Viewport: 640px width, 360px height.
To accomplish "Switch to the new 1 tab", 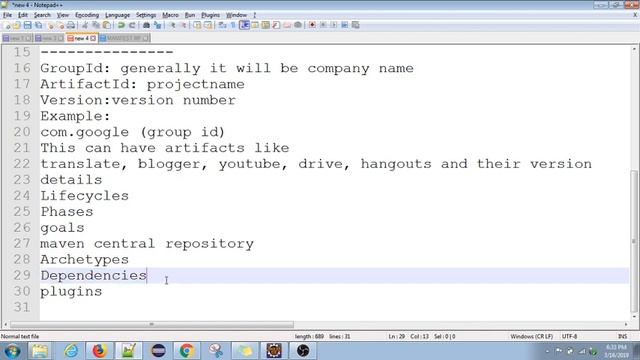I will (x=16, y=38).
